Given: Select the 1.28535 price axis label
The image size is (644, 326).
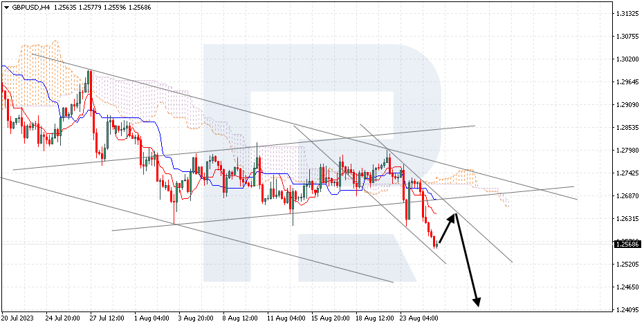Looking at the screenshot, I should (626, 128).
